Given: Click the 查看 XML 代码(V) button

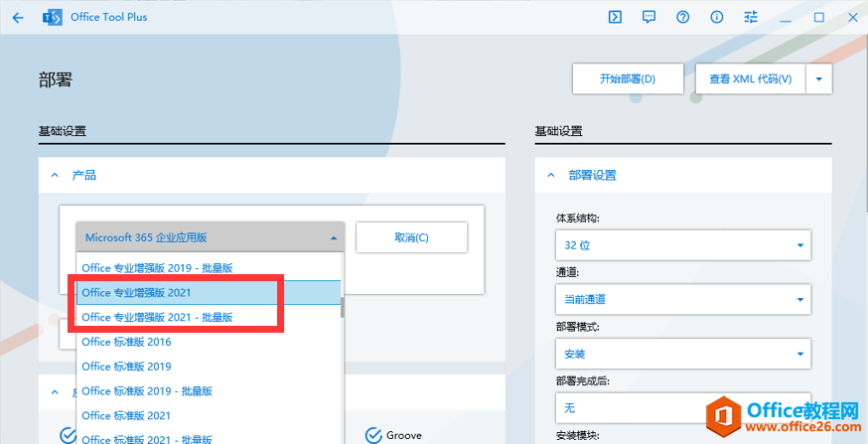Looking at the screenshot, I should coord(751,79).
